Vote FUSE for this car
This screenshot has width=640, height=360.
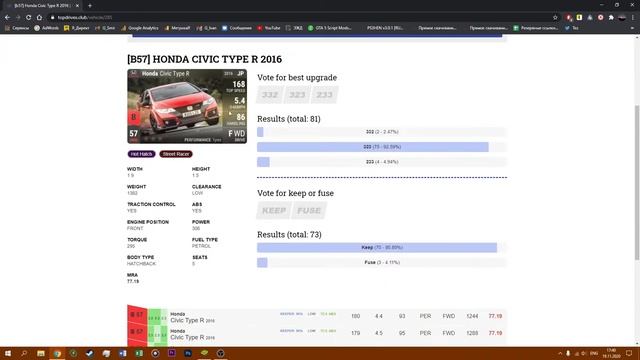(309, 211)
